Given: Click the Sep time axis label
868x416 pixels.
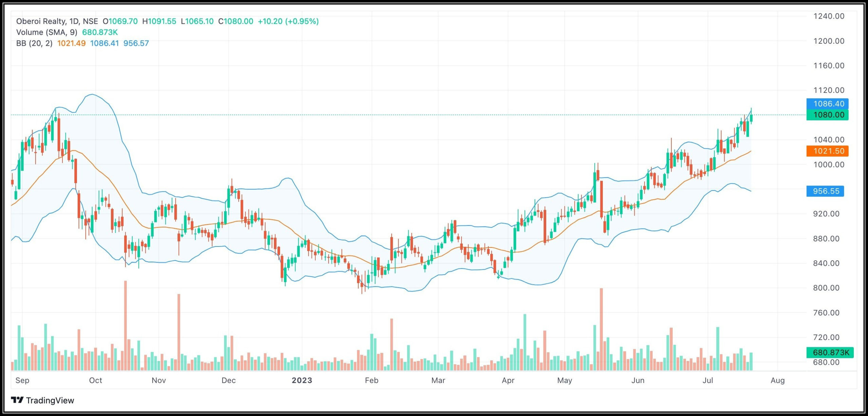Looking at the screenshot, I should (x=22, y=380).
